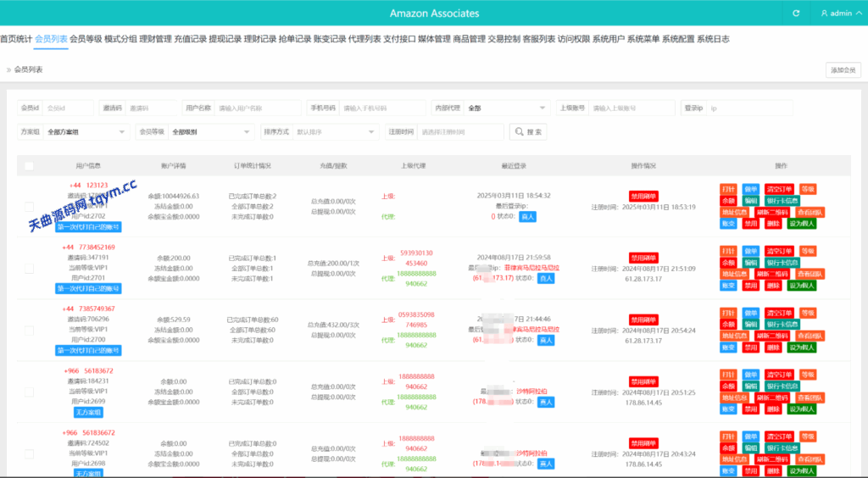Click 地址信息 for user id 2700
This screenshot has height=478, width=868.
pos(735,336)
